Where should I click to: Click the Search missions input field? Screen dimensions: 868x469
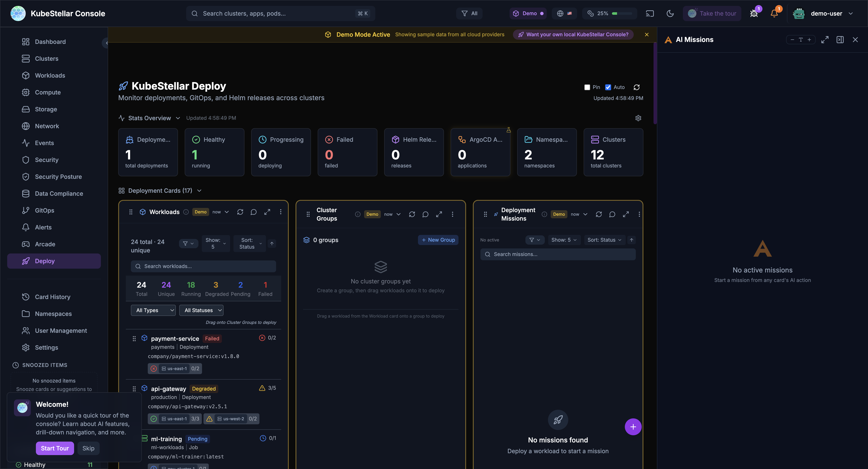point(558,254)
